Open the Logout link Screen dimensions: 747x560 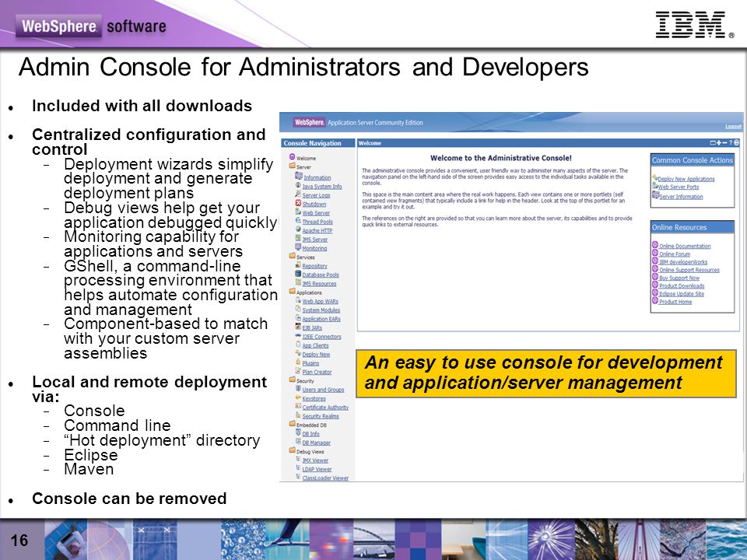[733, 127]
